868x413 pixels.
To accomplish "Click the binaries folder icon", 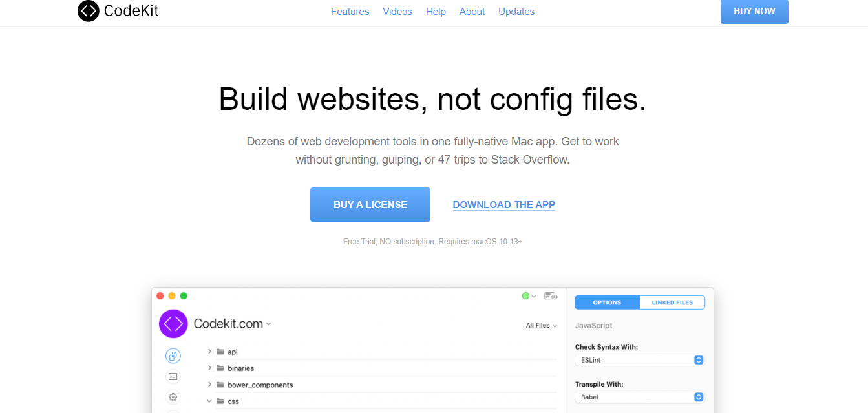I will coord(220,368).
